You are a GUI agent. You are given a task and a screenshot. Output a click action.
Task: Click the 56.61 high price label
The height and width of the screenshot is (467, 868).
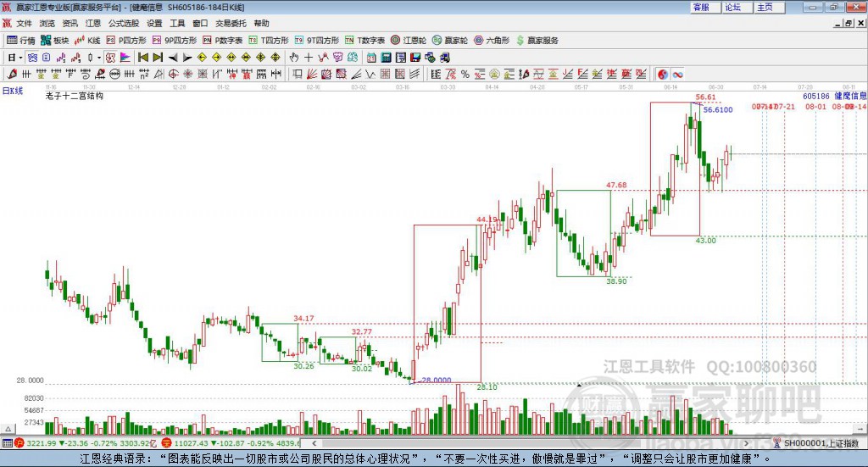tap(706, 97)
